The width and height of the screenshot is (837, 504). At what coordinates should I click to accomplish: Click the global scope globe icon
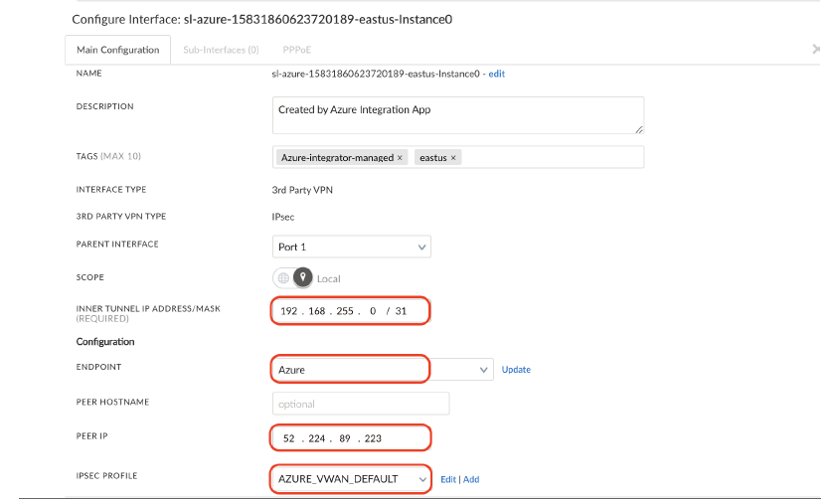pyautogui.click(x=283, y=278)
